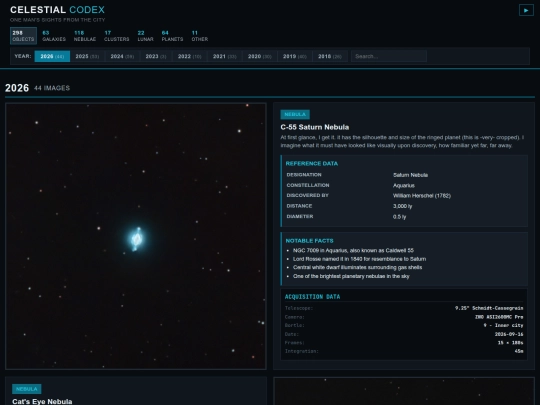Click the Cat's Eye Nebula title
The height and width of the screenshot is (405, 540).
click(x=42, y=401)
